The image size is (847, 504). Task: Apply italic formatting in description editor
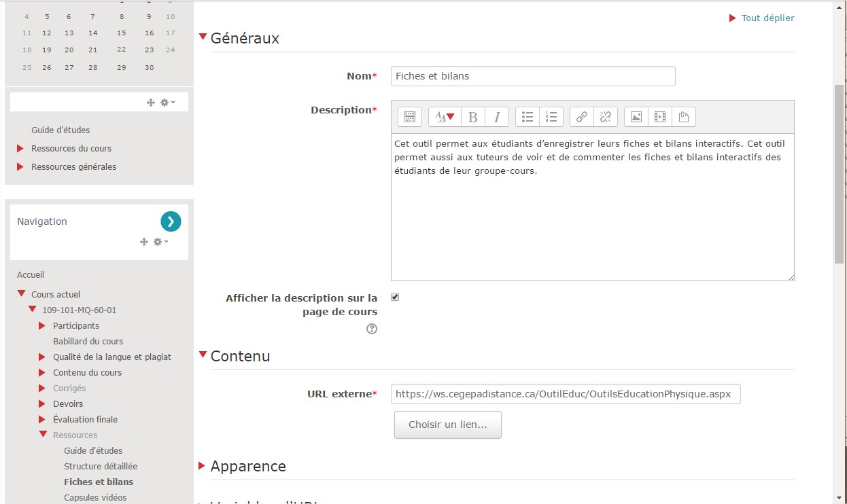497,117
